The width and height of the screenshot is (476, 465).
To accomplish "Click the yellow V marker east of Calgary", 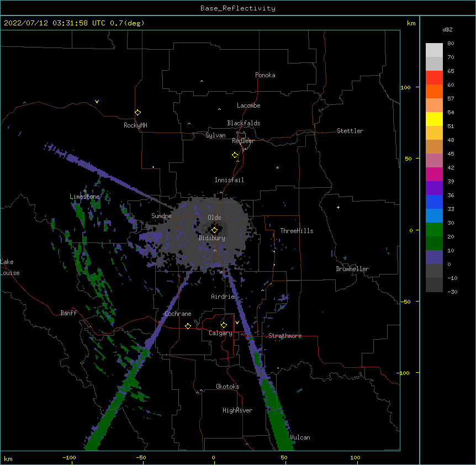I will pos(237,323).
